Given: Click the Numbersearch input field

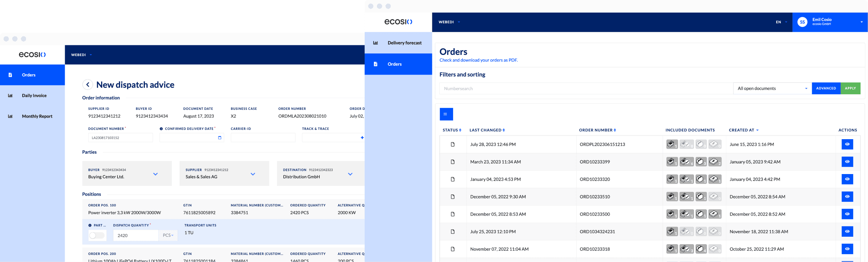Looking at the screenshot, I should [585, 88].
